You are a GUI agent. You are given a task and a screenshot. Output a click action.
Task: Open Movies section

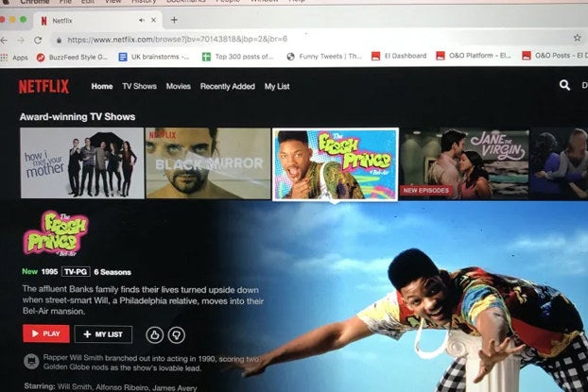(178, 86)
